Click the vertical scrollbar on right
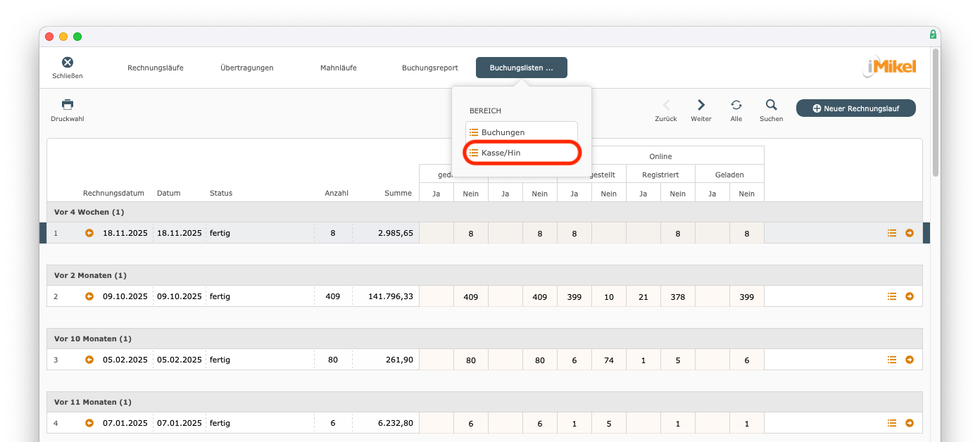980x442 pixels. [x=935, y=113]
